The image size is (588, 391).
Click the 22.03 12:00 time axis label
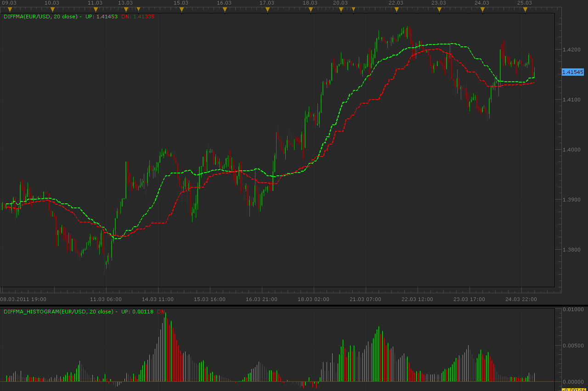(417, 299)
